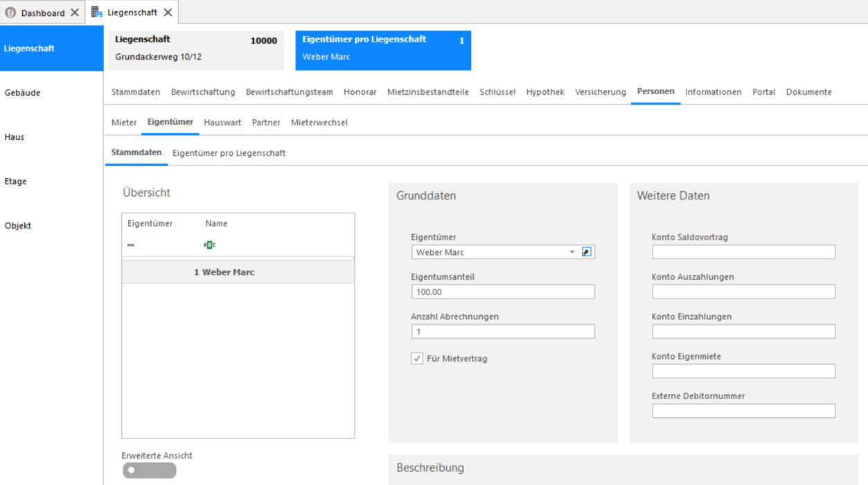Open the Bewirtschaftung tab
868x485 pixels.
(x=203, y=91)
